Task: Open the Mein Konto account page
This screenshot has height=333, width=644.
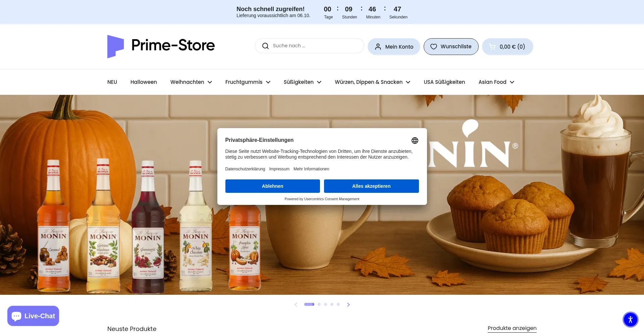Action: 394,47
